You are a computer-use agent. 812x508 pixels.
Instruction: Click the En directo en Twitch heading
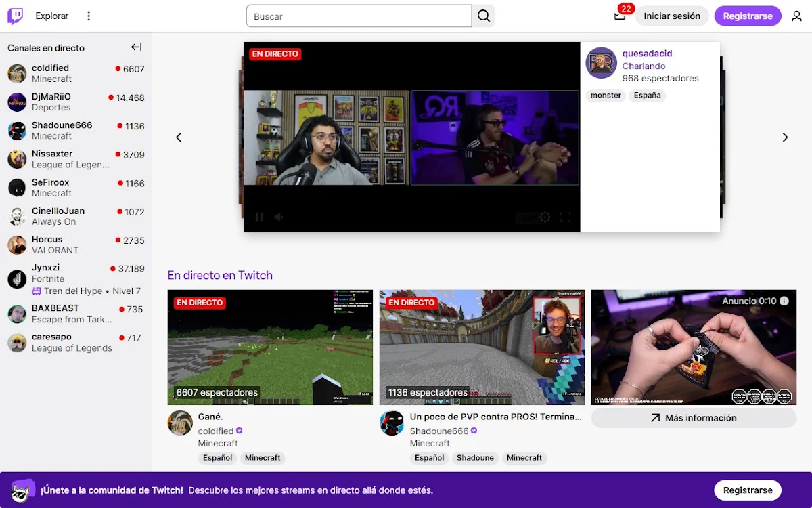[x=220, y=275]
